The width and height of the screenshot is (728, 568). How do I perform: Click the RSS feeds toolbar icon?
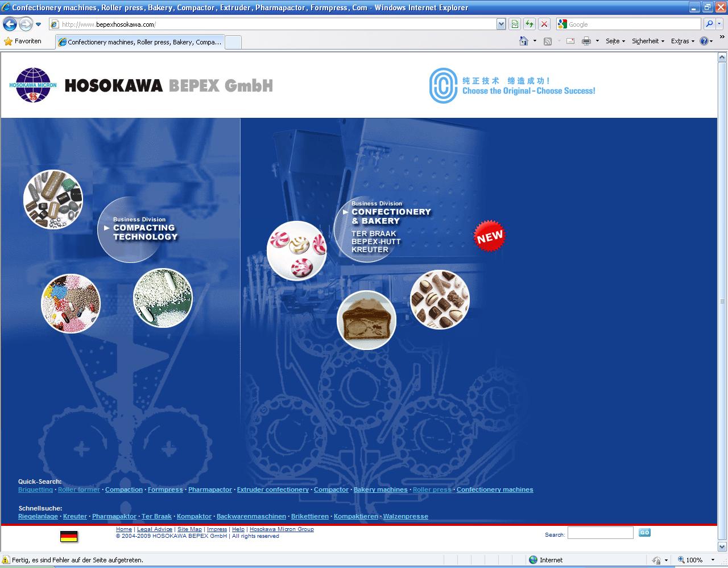point(548,41)
